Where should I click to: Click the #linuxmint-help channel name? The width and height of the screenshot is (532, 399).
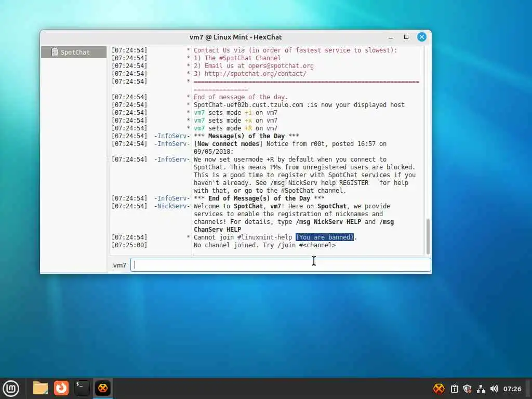(x=264, y=237)
